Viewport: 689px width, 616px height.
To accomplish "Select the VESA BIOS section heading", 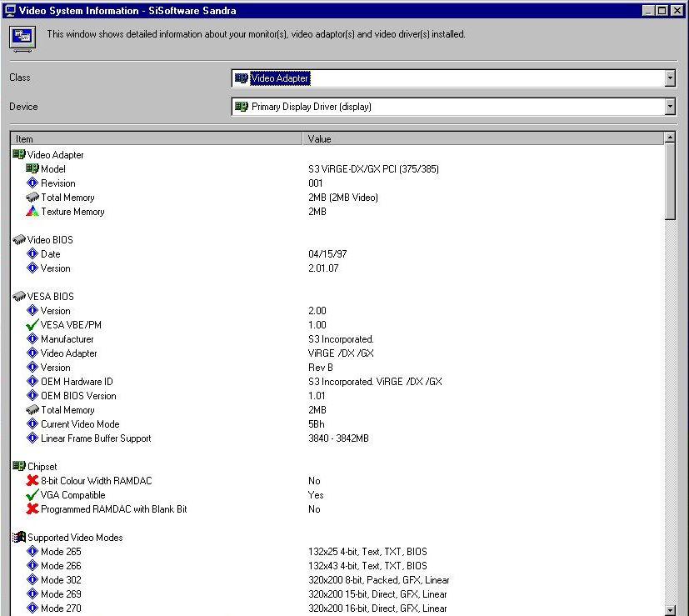I will pyautogui.click(x=51, y=297).
